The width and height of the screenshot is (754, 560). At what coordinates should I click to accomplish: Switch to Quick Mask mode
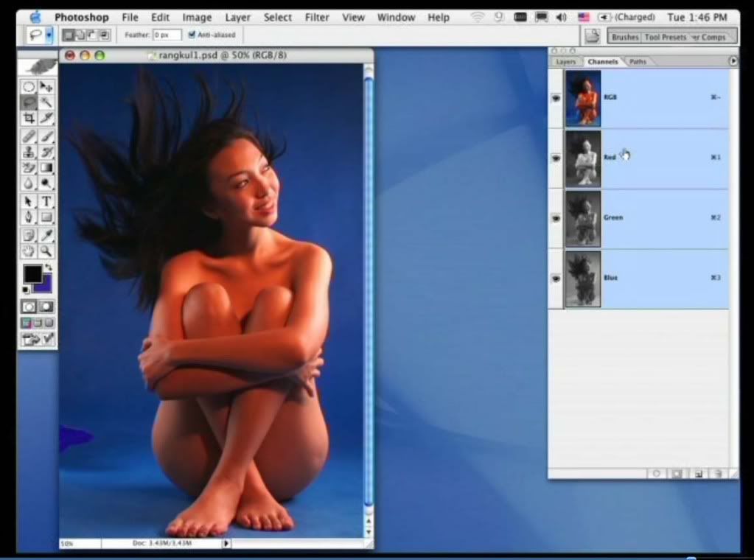(46, 307)
